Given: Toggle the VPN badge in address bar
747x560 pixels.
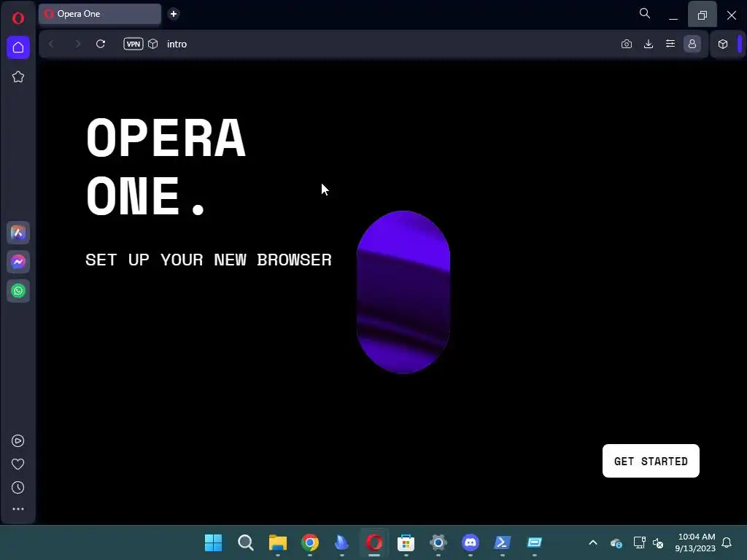Looking at the screenshot, I should click(x=133, y=44).
